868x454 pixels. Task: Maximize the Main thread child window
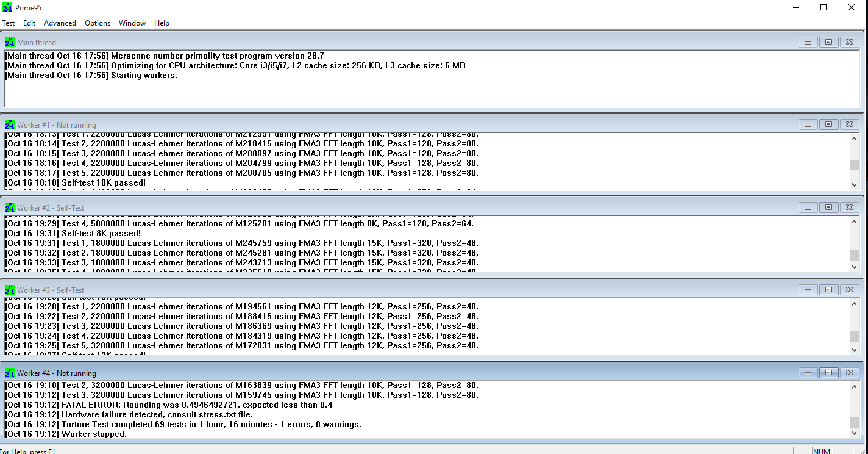(x=828, y=42)
